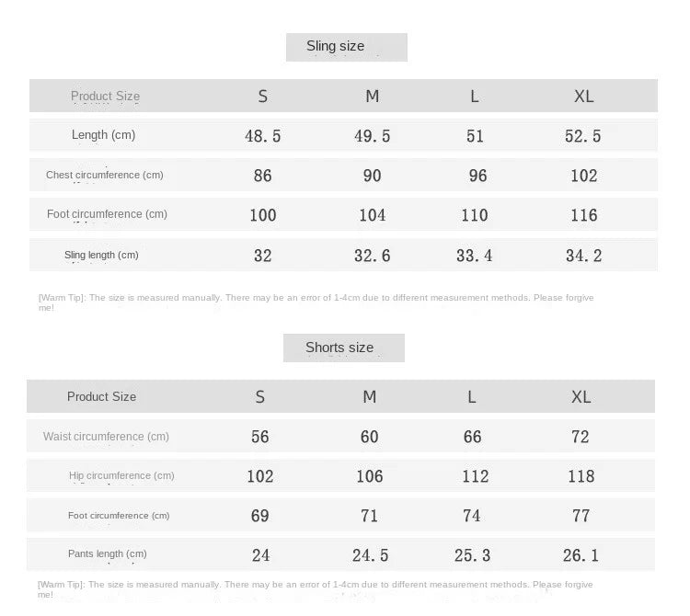Click Pants length value 25.3 for L

pyautogui.click(x=472, y=555)
